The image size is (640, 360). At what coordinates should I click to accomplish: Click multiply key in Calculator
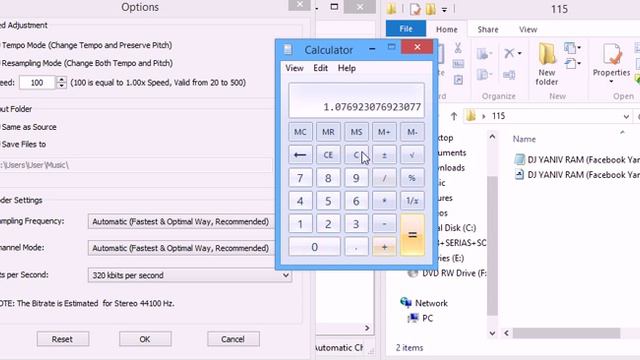(x=384, y=201)
